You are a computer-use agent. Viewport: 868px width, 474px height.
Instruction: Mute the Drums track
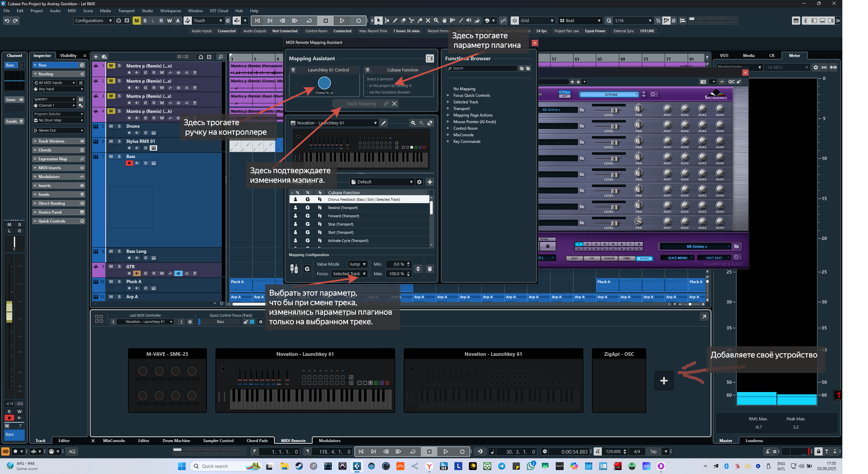(x=111, y=126)
